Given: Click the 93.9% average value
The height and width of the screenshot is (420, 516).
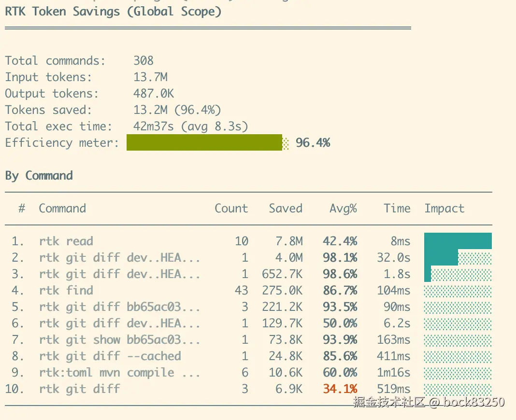Looking at the screenshot, I should click(x=340, y=340).
